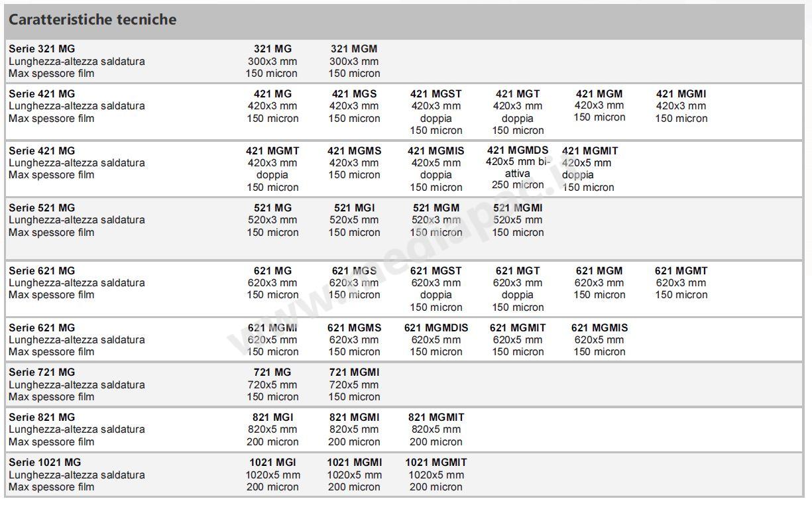Viewport: 812px width, 507px height.
Task: Click the 1021 MGI model header
Action: coord(272,463)
